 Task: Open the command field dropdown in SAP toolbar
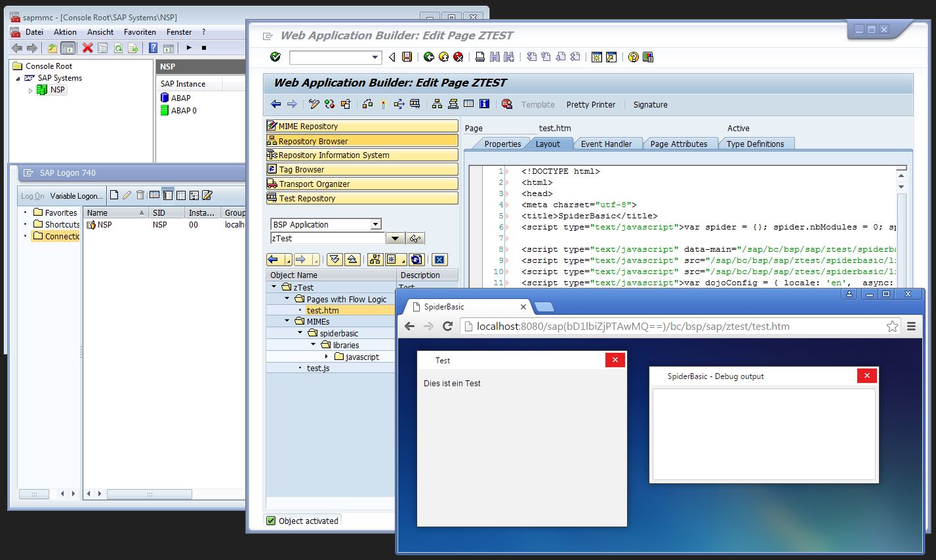coord(376,58)
